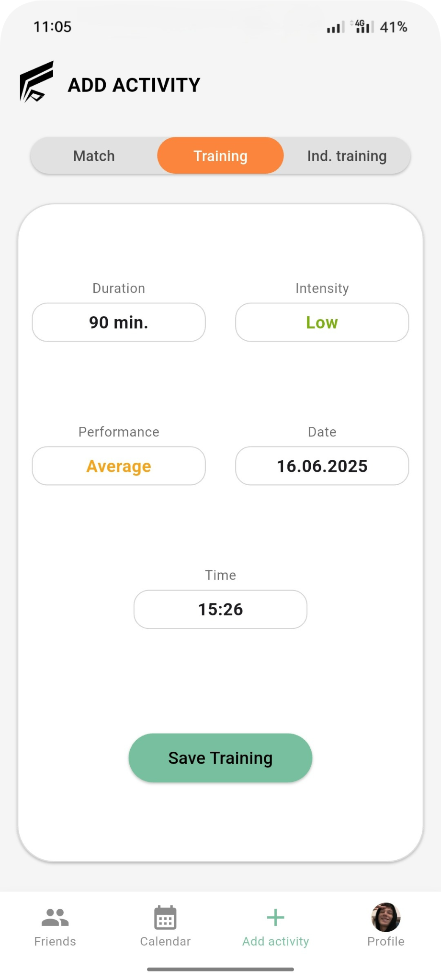Switch to the Match tab
This screenshot has height=980, width=441.
pos(94,156)
